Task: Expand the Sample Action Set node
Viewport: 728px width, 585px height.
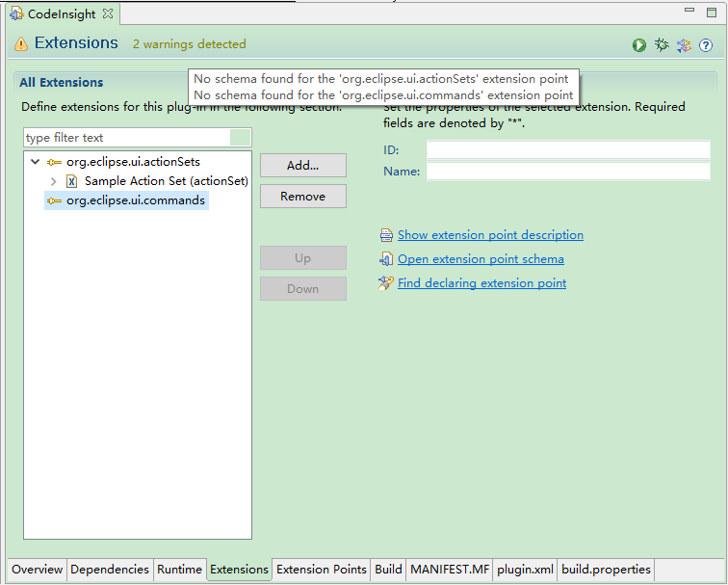Action: pyautogui.click(x=53, y=181)
